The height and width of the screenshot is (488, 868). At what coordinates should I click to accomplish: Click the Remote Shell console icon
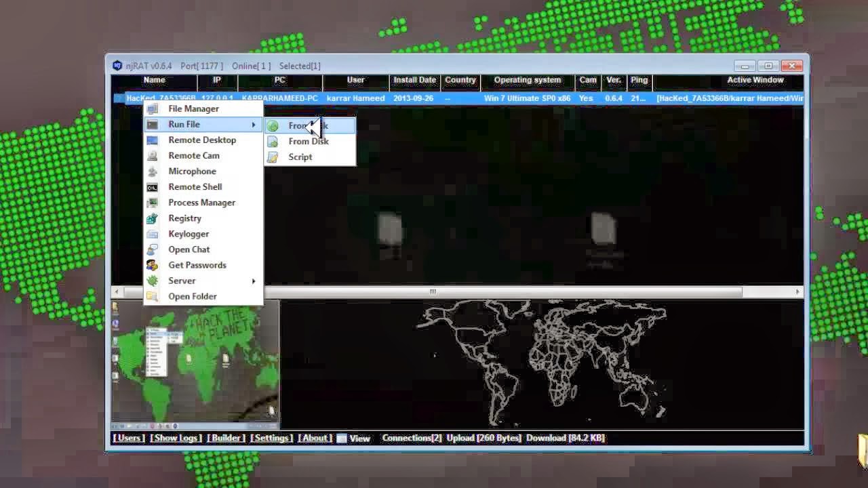pyautogui.click(x=153, y=187)
